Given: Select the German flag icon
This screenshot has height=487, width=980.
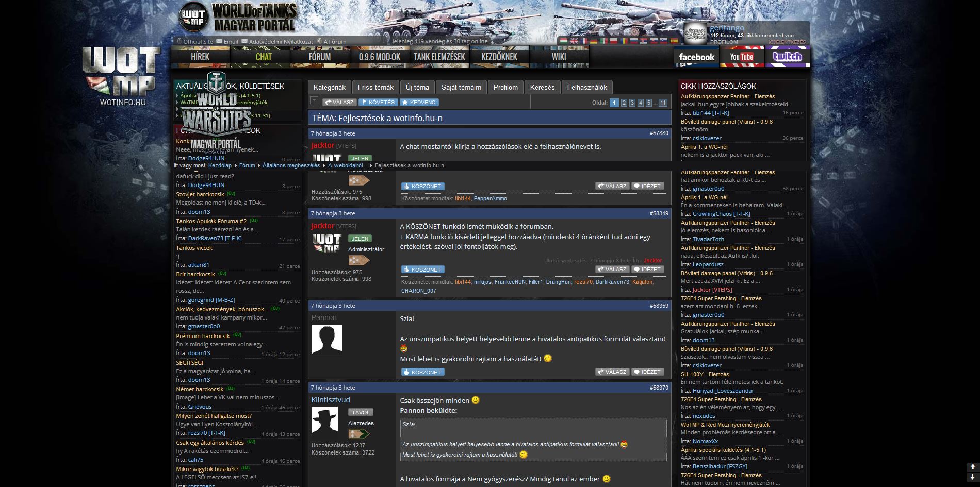Looking at the screenshot, I should coord(594,41).
